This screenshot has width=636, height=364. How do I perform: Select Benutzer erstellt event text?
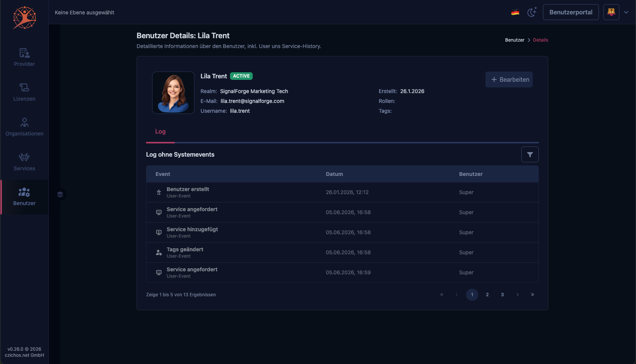(188, 189)
